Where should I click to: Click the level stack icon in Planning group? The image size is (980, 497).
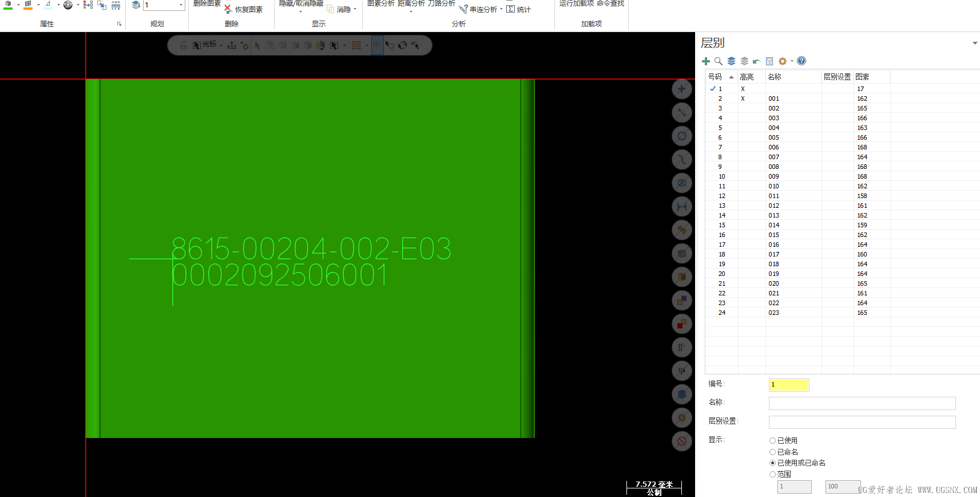136,5
